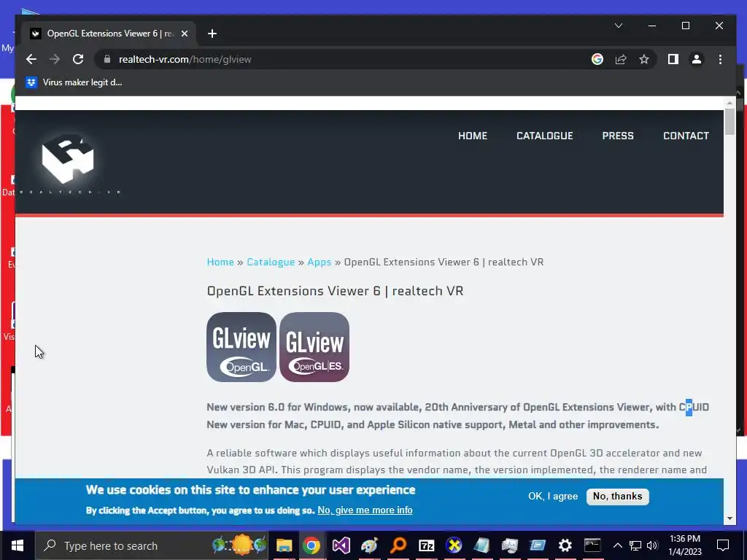Open 'Virus maker legit d...' bookmark

(x=74, y=82)
